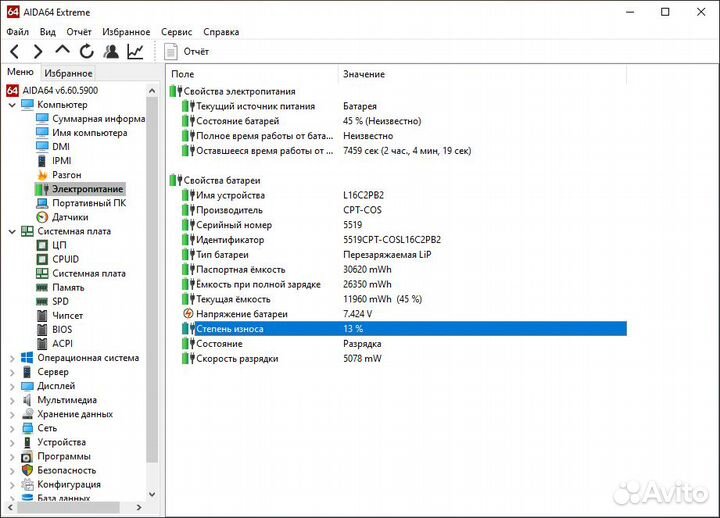Click the ЦП processor icon

(x=42, y=245)
